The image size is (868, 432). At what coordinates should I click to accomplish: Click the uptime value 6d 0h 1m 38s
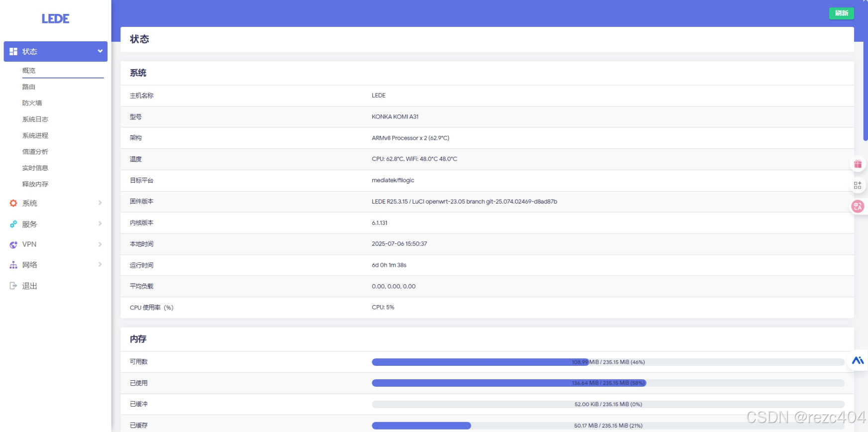[x=389, y=265]
